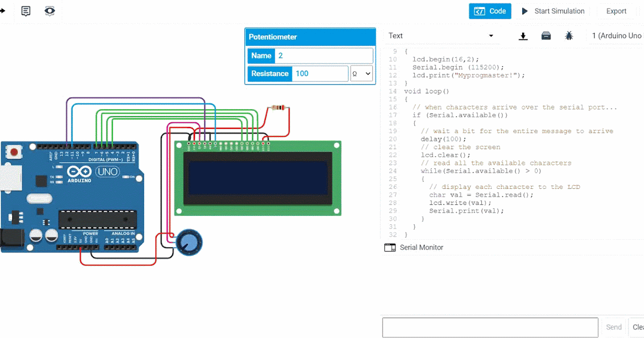The height and width of the screenshot is (338, 644).
Task: Click the Clear button next to Send
Action: point(639,327)
